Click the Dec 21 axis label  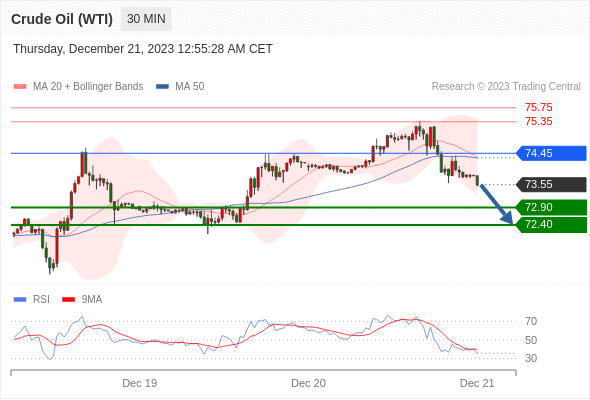[477, 383]
